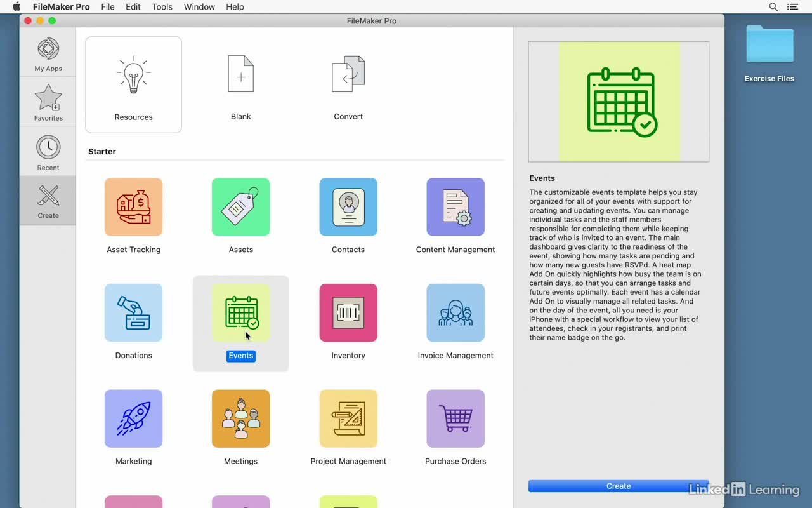This screenshot has width=812, height=508.
Task: Select the Marketing rocket starter icon
Action: (x=134, y=418)
